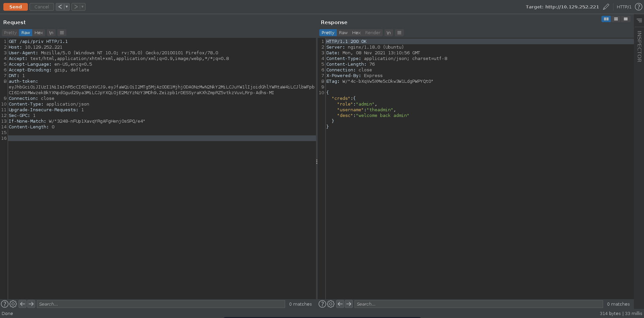Open the response message options menu icon

point(399,33)
